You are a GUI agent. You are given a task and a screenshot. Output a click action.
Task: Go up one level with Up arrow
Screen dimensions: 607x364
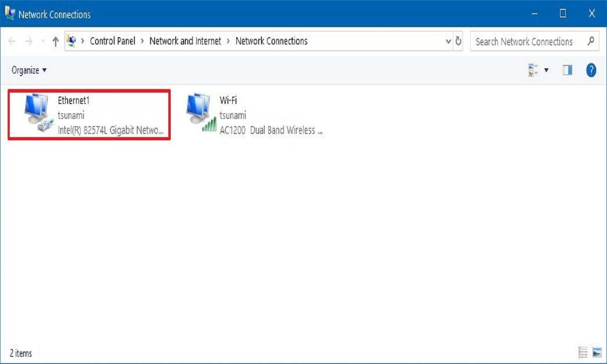(55, 41)
